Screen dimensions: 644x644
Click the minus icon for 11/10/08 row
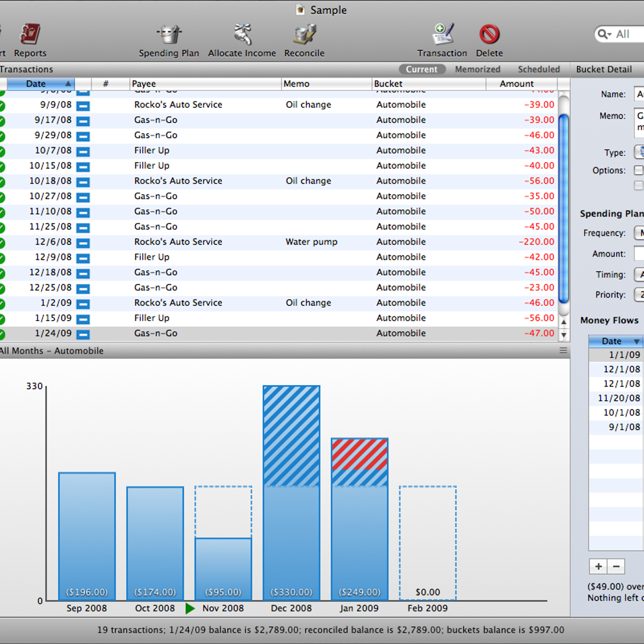[x=83, y=212]
